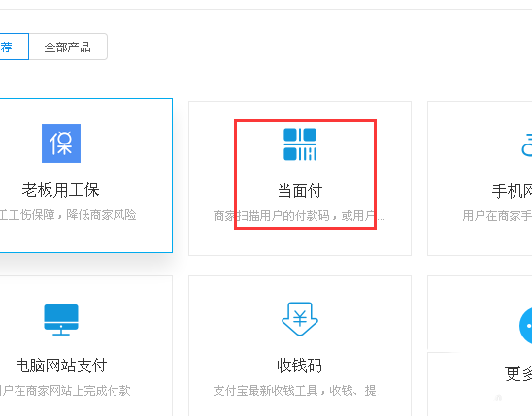Screen dimensions: 532x416
Task: Switch to the 全部产品 tab
Action: click(x=68, y=47)
